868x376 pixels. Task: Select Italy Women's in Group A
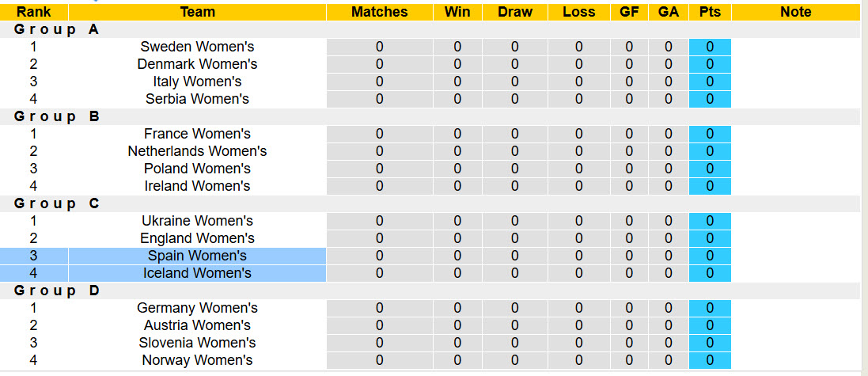point(197,82)
